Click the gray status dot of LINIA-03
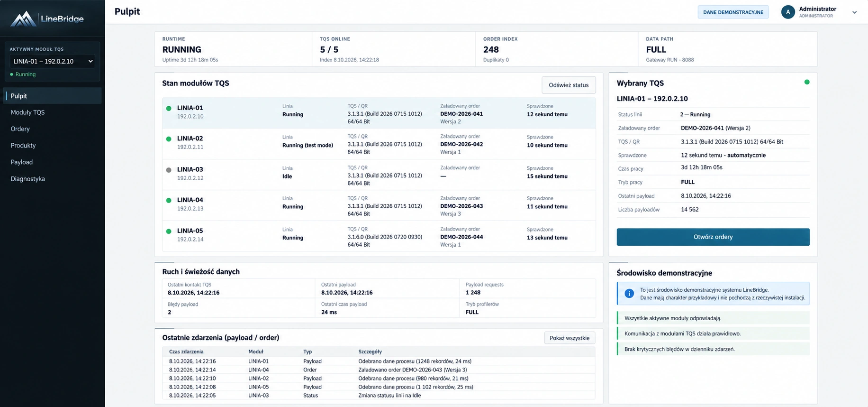This screenshot has width=868, height=407. [169, 170]
